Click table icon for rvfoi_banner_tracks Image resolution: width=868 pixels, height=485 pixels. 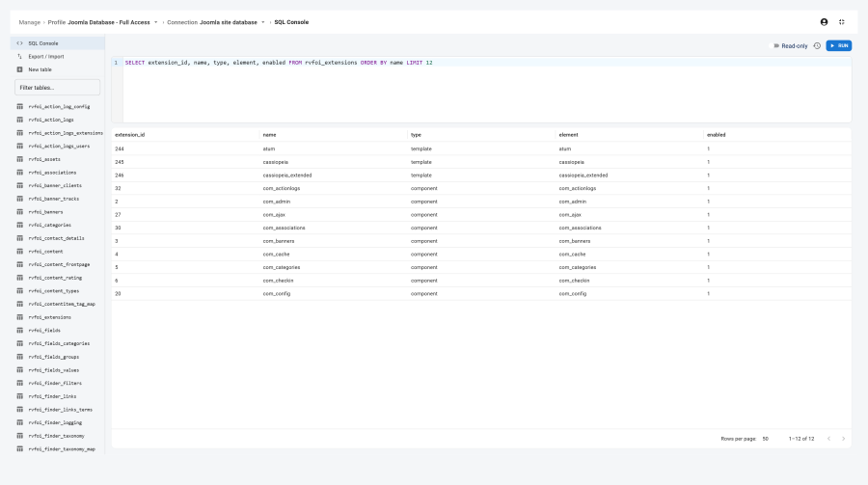click(x=20, y=199)
